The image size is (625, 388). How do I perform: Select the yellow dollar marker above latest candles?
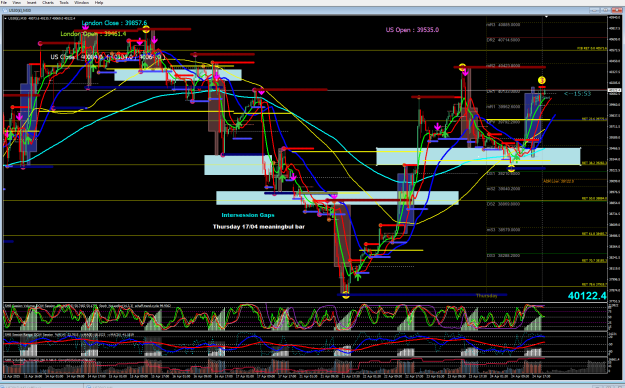541,81
